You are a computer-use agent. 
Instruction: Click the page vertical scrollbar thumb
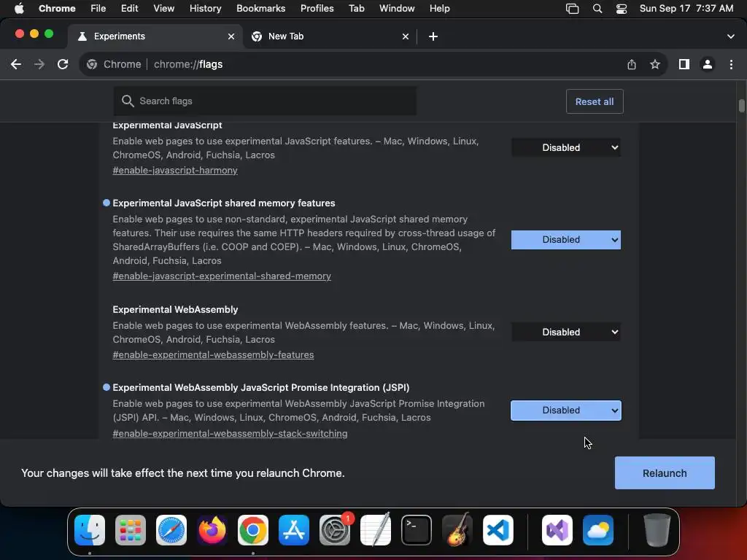tap(742, 106)
